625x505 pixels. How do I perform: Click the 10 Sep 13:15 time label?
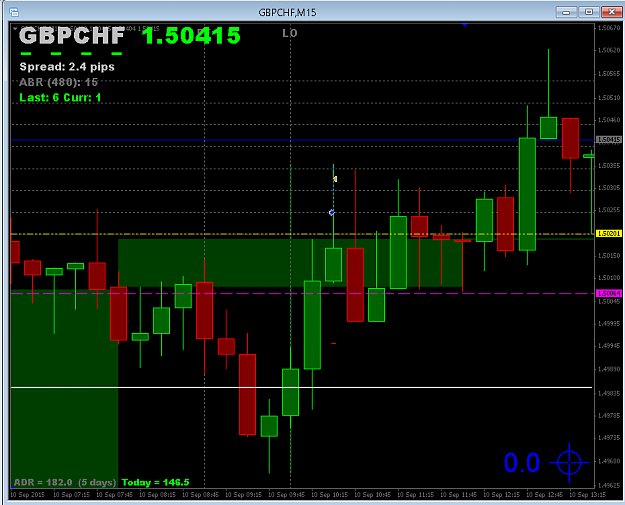pyautogui.click(x=588, y=495)
